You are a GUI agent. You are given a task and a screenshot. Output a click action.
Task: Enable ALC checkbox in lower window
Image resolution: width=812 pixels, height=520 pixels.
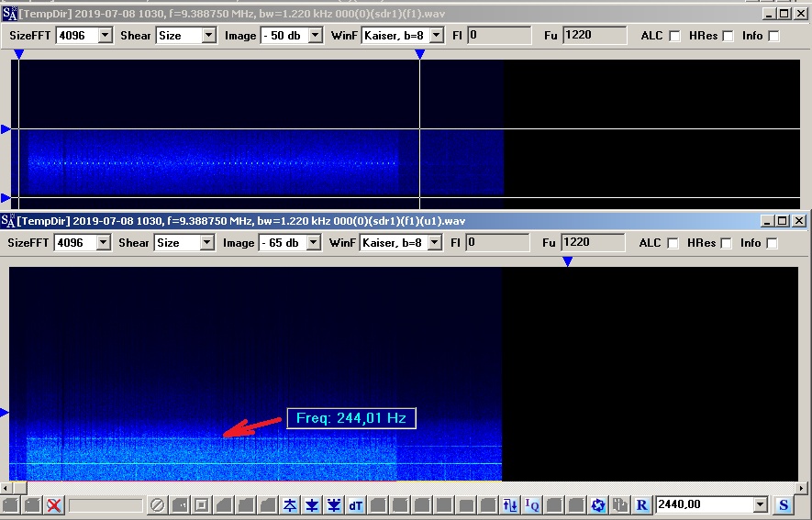(x=674, y=243)
